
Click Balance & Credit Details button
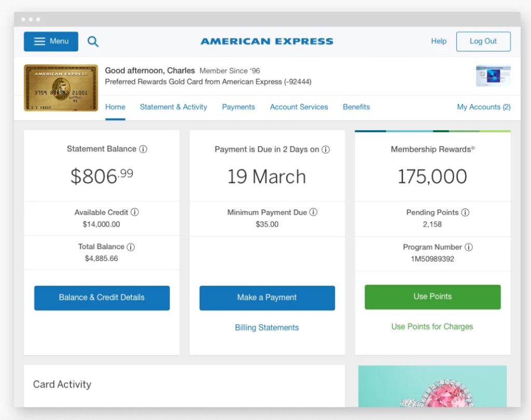[x=102, y=298]
